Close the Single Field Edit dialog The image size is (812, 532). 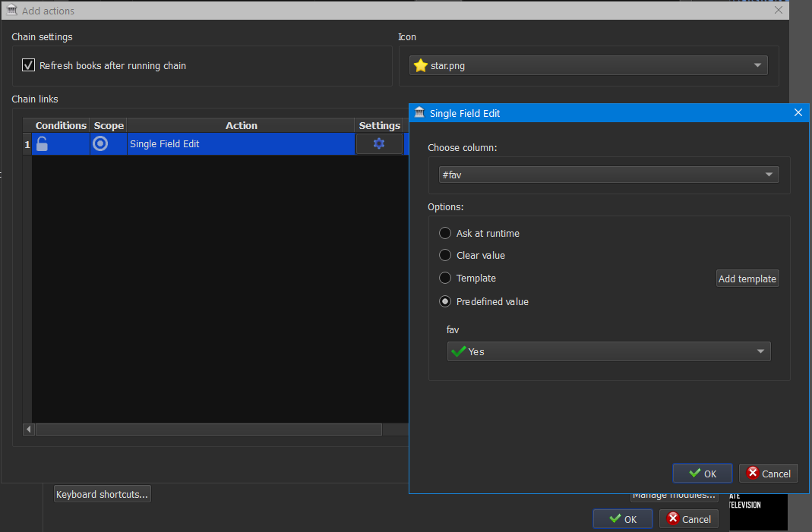pyautogui.click(x=798, y=113)
